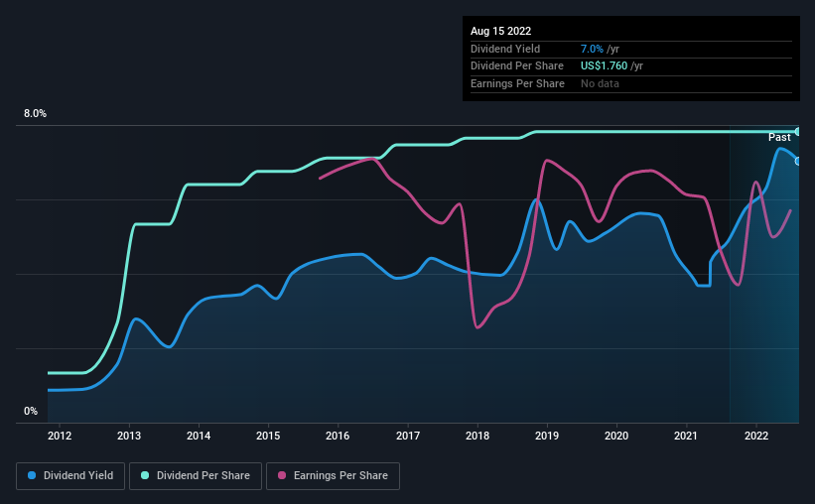
Task: Click the tooltip Dividend Yield row label
Action: click(x=505, y=49)
